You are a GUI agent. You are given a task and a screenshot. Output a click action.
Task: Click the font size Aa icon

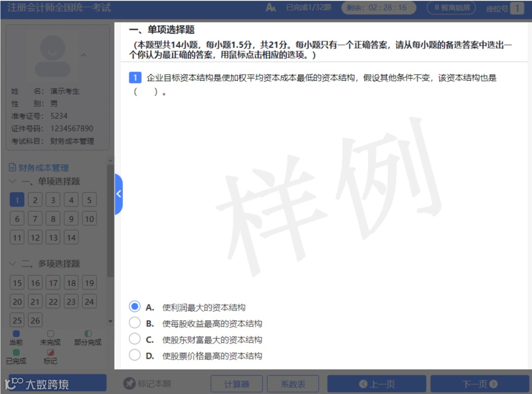270,7
